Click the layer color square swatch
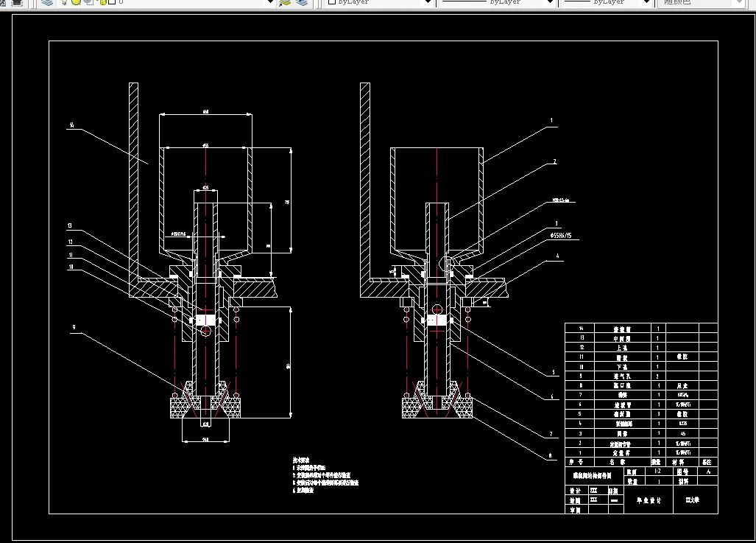 (111, 2)
